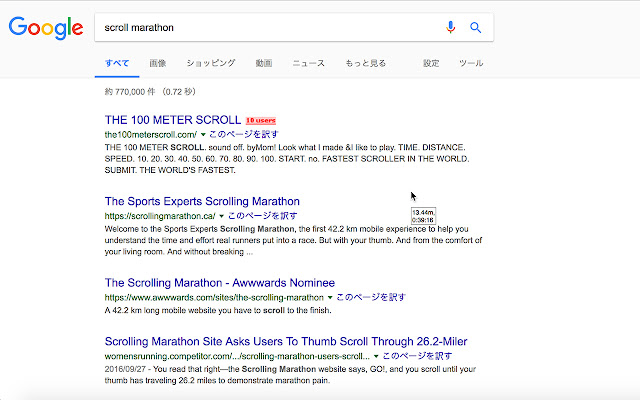Image resolution: width=640 pixels, height=400 pixels.
Task: Open THE 100 METER SCROLL result
Action: (x=173, y=120)
